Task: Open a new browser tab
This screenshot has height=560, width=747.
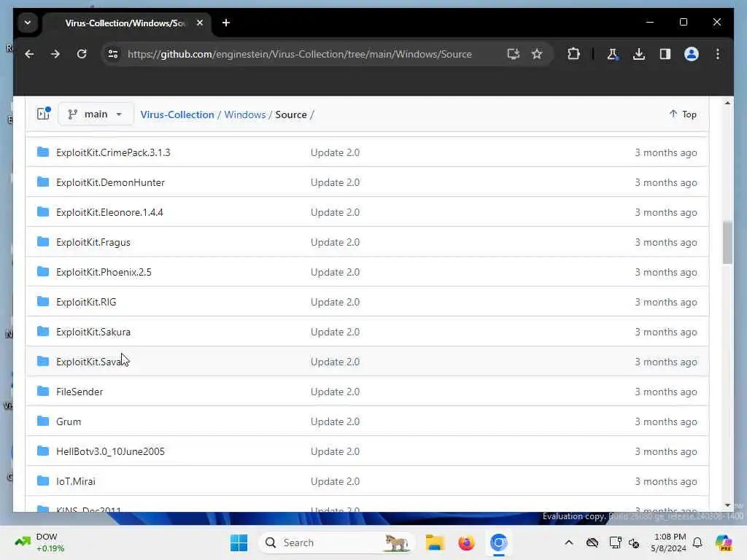Action: (226, 23)
